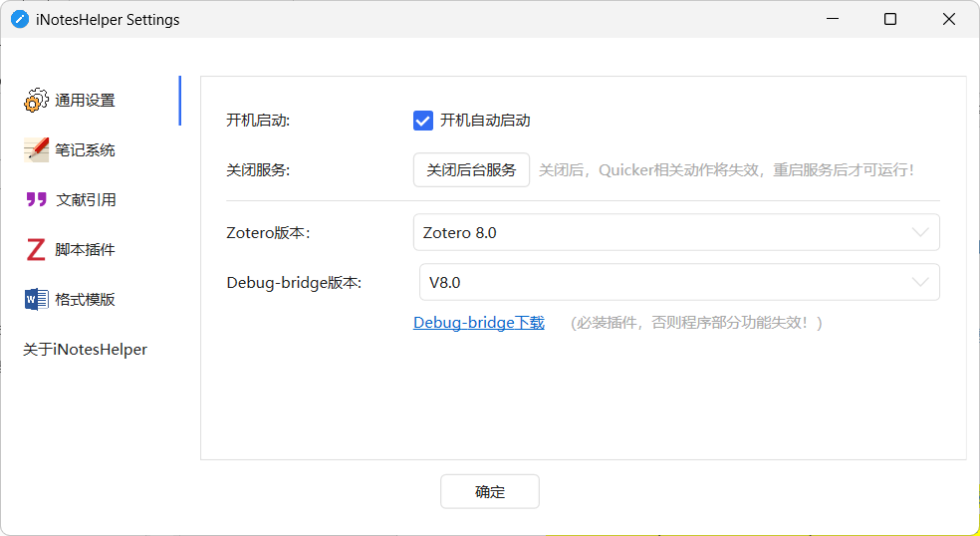This screenshot has height=536, width=980.
Task: Click the 关闭服务: label
Action: (258, 170)
